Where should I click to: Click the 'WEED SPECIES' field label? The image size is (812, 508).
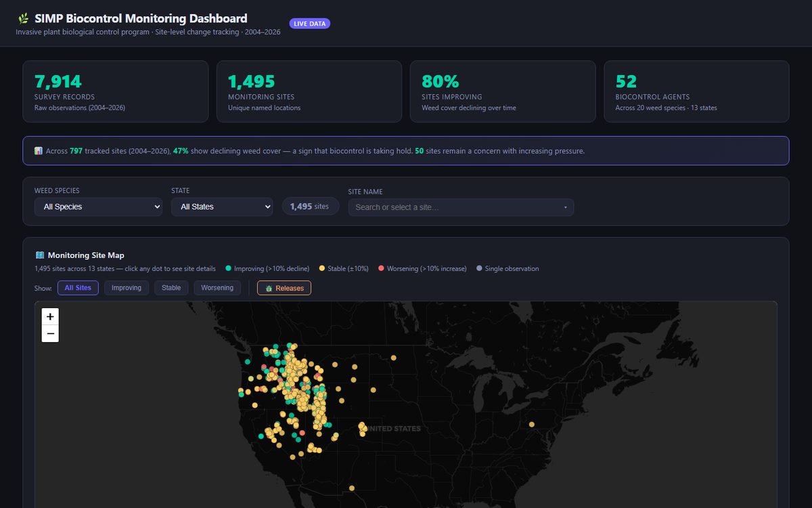click(x=57, y=191)
